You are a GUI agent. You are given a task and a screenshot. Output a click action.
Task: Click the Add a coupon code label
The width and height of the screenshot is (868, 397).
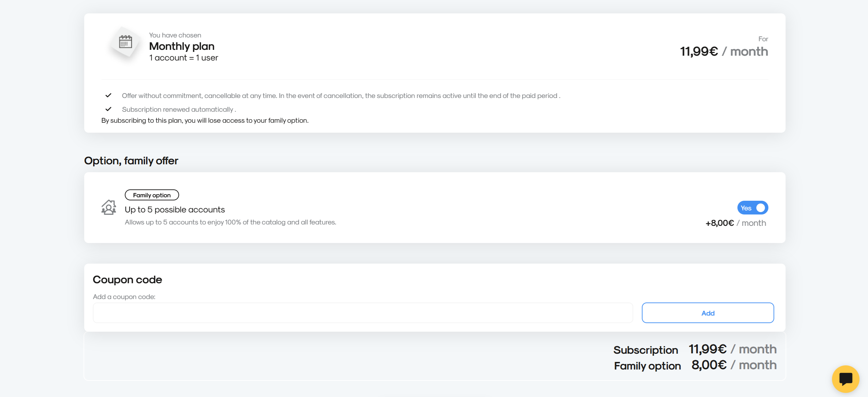[x=124, y=297]
